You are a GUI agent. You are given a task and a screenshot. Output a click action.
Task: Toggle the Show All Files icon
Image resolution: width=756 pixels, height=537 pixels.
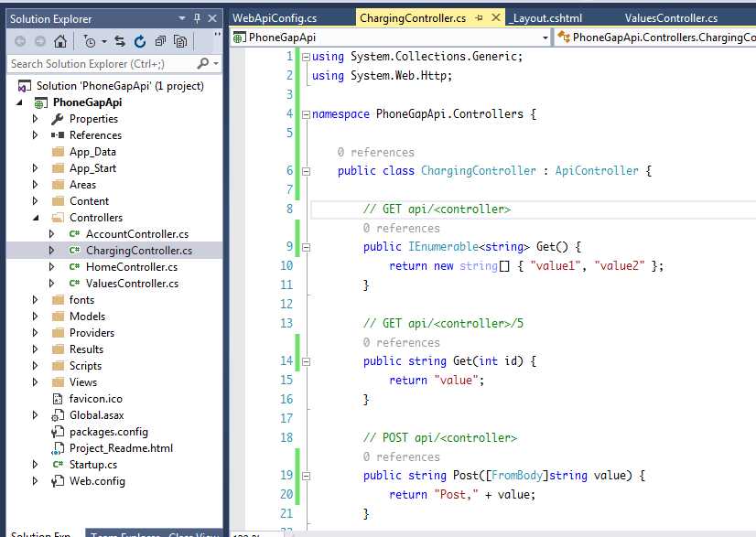[x=180, y=42]
